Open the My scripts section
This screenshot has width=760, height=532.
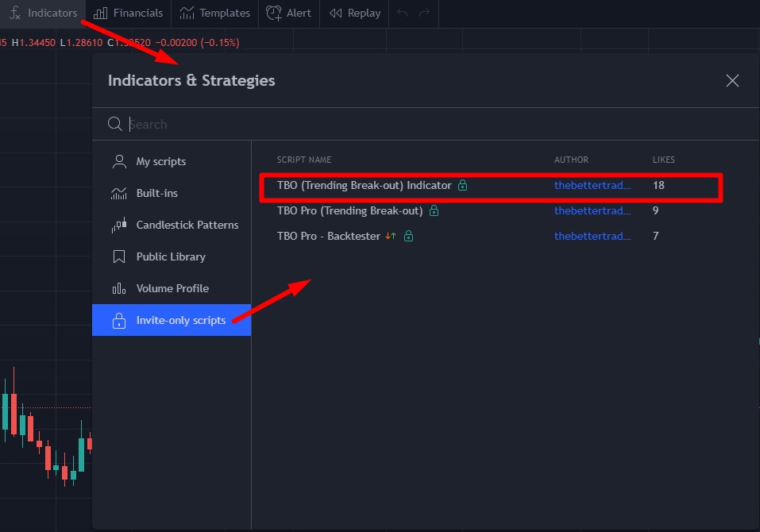point(118,161)
